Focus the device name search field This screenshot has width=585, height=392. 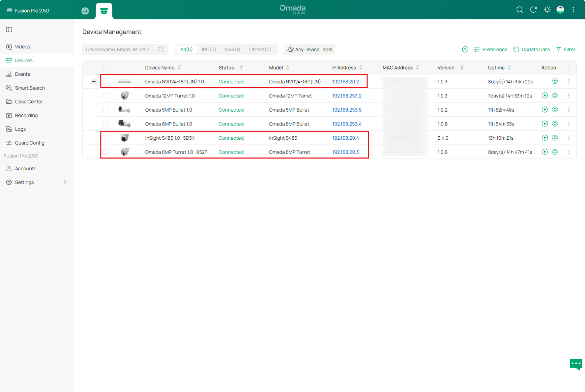click(125, 49)
